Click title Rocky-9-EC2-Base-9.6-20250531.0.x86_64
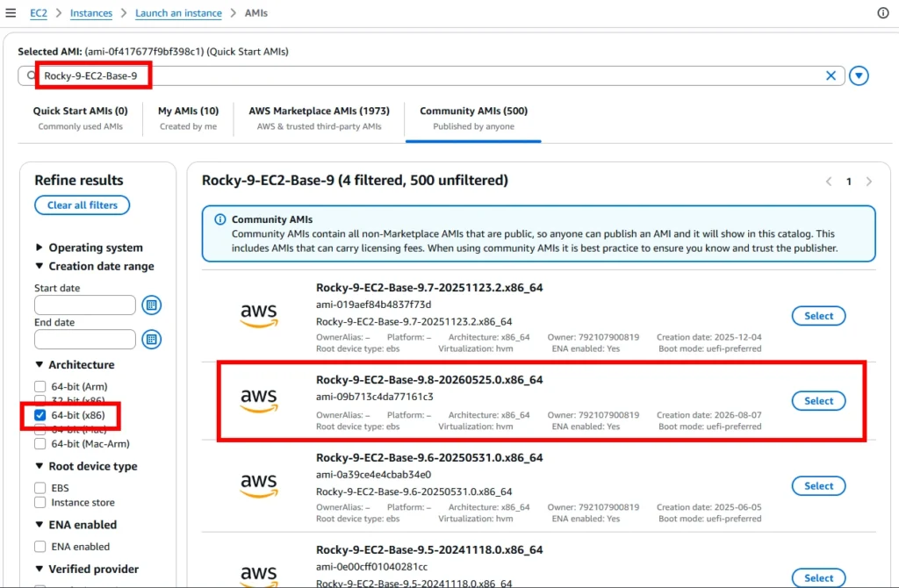 pos(429,457)
